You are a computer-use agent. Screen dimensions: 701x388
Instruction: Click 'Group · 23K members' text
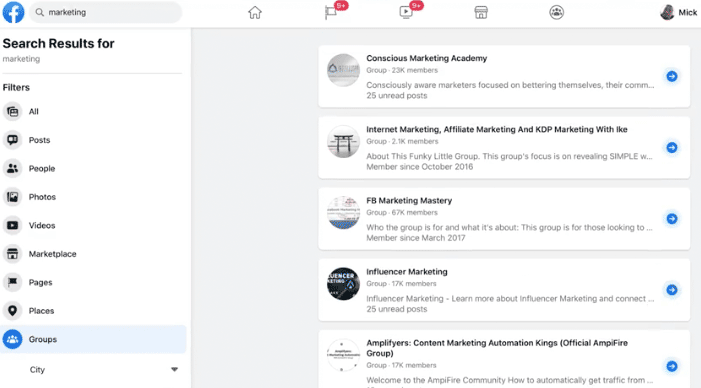(402, 70)
